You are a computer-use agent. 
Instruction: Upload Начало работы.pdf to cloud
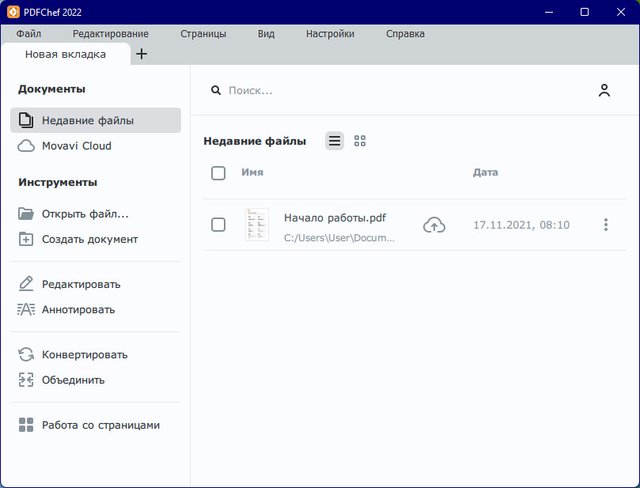[434, 225]
